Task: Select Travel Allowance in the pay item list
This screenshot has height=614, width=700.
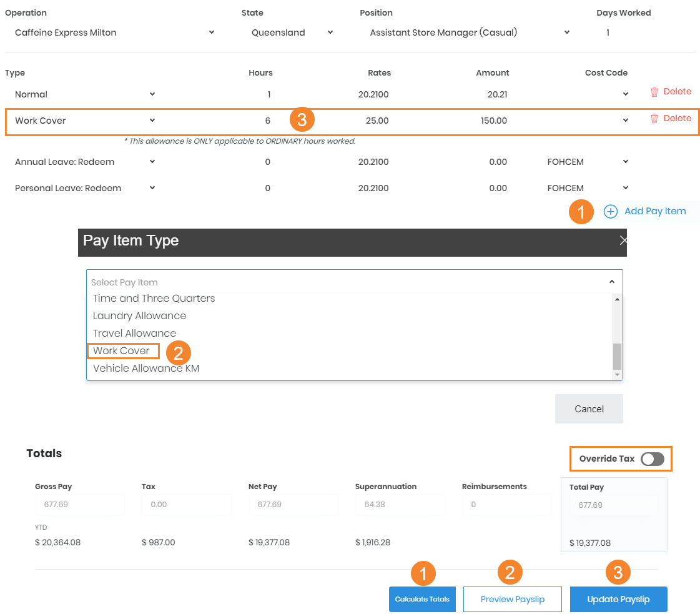Action: coord(134,334)
